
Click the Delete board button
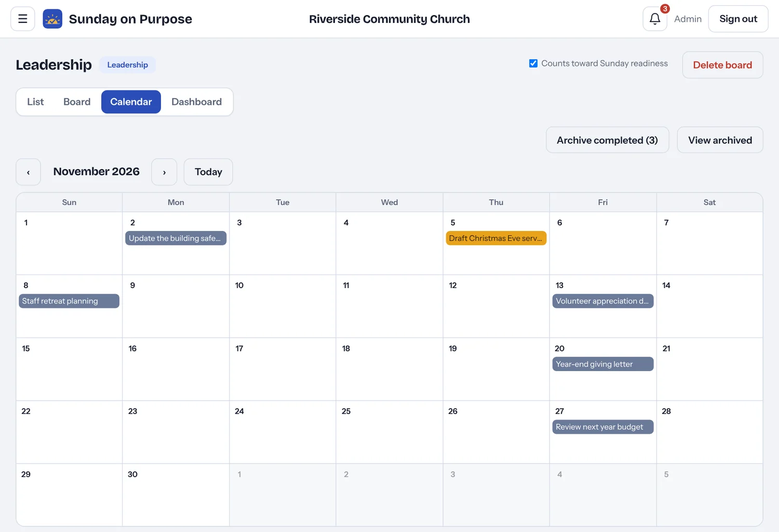[x=722, y=65]
